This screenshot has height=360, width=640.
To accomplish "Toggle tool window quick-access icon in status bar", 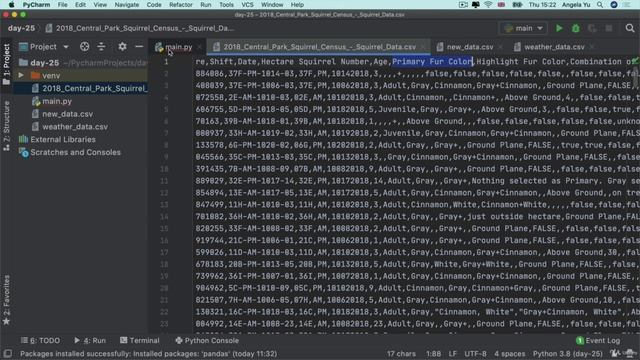I will coord(7,353).
